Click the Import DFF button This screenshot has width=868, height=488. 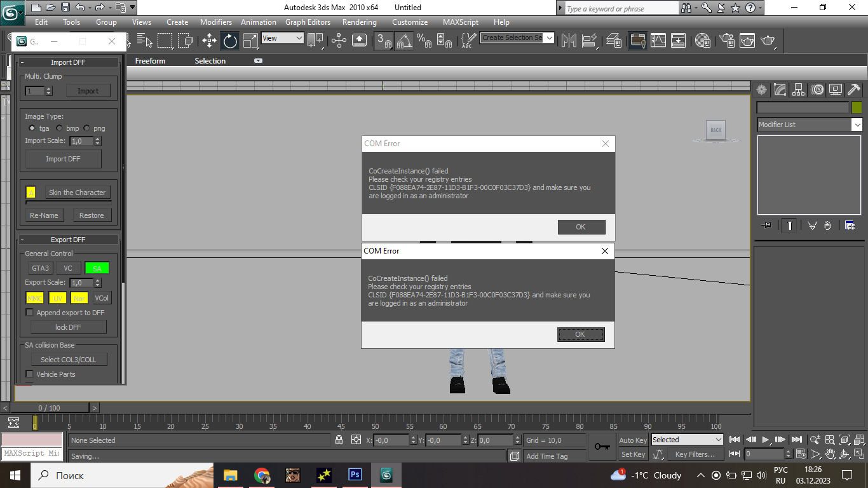click(63, 159)
